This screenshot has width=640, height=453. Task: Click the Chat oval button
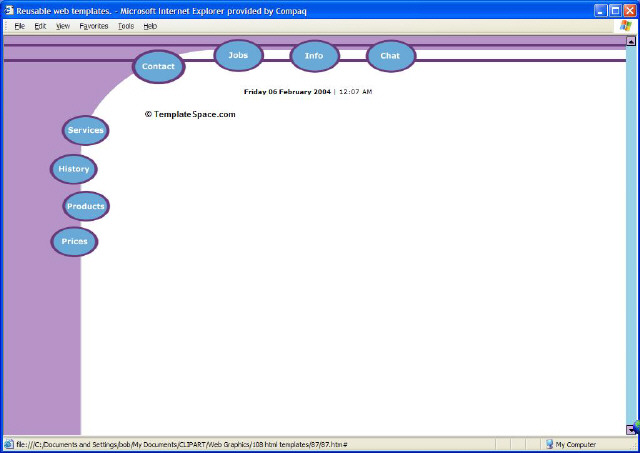[390, 56]
